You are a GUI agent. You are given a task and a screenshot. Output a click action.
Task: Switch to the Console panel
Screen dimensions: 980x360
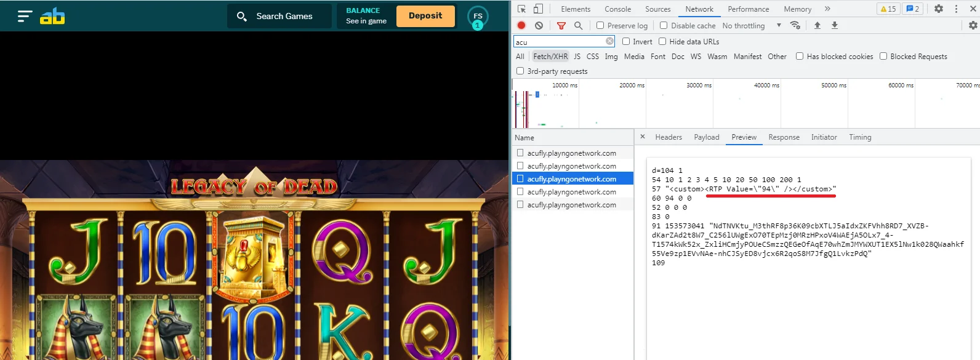[617, 9]
